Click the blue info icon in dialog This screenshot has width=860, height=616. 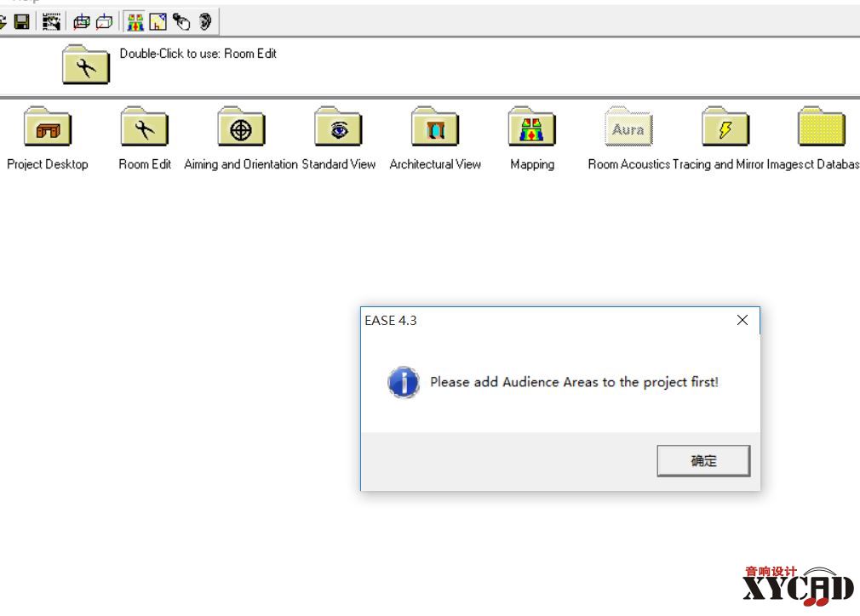coord(404,382)
